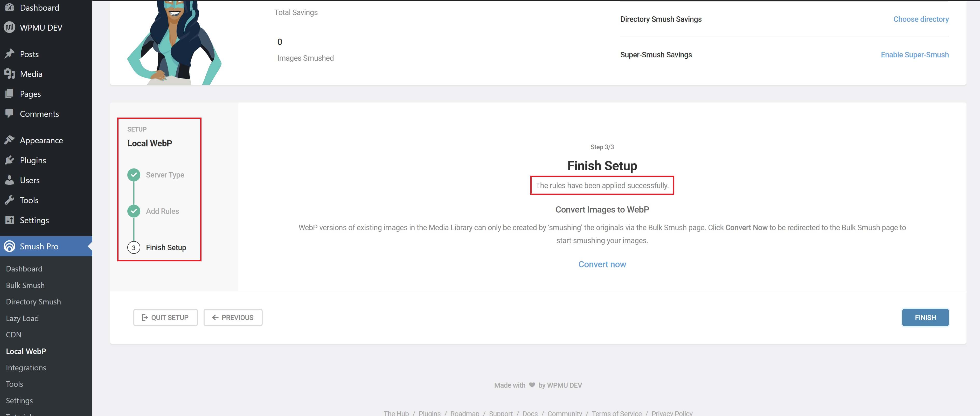Open Lazy Load submenu item
Image resolution: width=980 pixels, height=416 pixels.
[22, 318]
